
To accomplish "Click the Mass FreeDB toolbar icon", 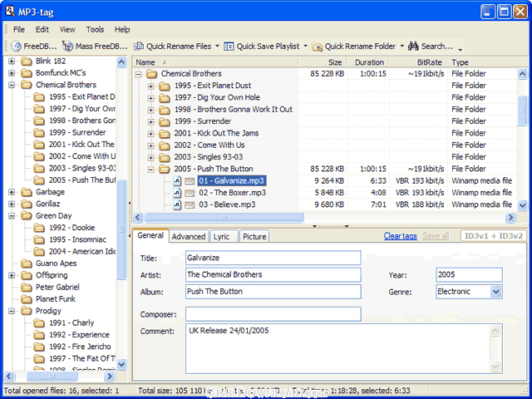I will (67, 47).
